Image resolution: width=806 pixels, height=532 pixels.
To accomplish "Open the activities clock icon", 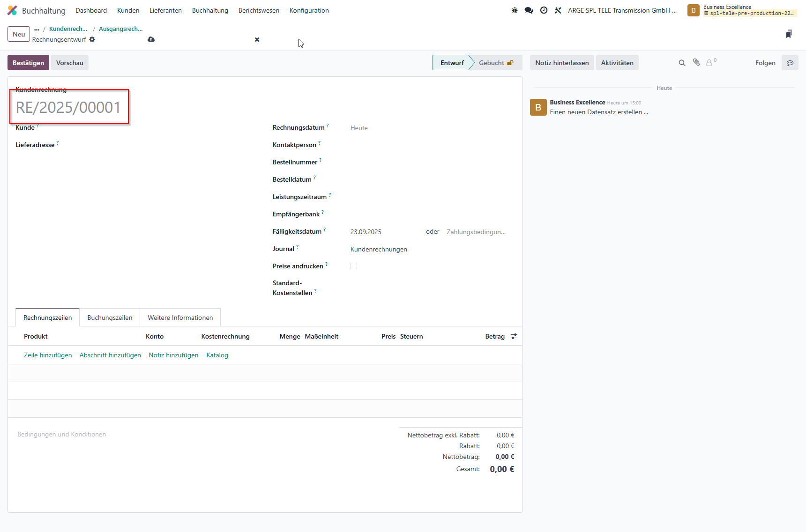I will click(544, 10).
